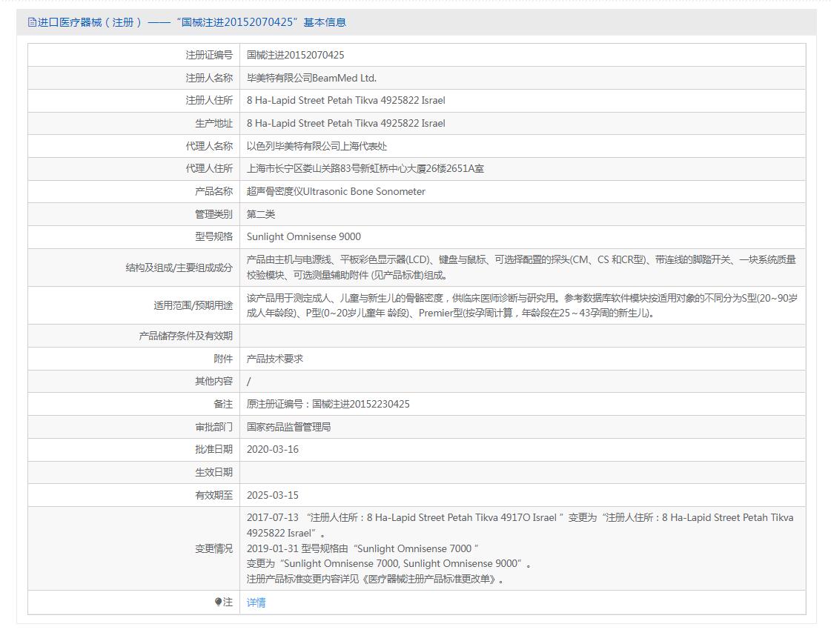
Task: Click the 变更情况 label
Action: pos(213,548)
